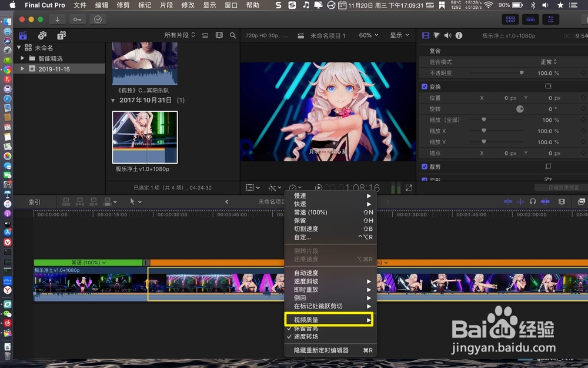Go back in timeline history arrow
The image size is (588, 368).
(226, 201)
